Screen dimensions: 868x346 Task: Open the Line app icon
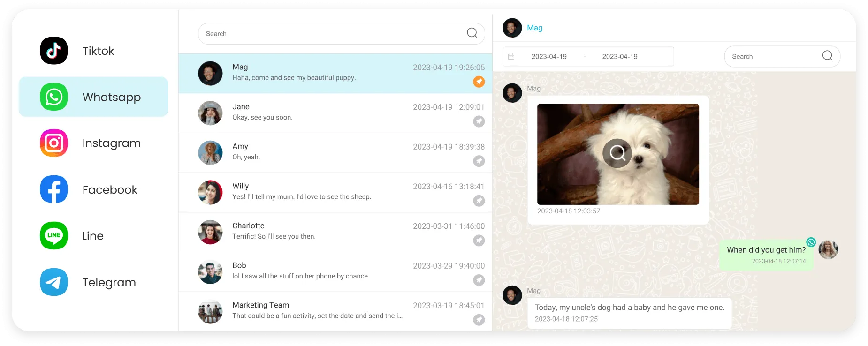click(x=54, y=235)
